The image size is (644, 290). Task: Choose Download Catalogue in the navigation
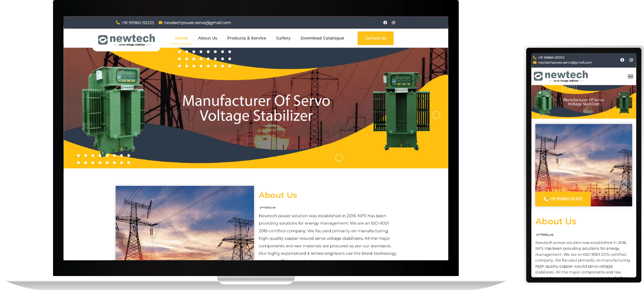(322, 38)
